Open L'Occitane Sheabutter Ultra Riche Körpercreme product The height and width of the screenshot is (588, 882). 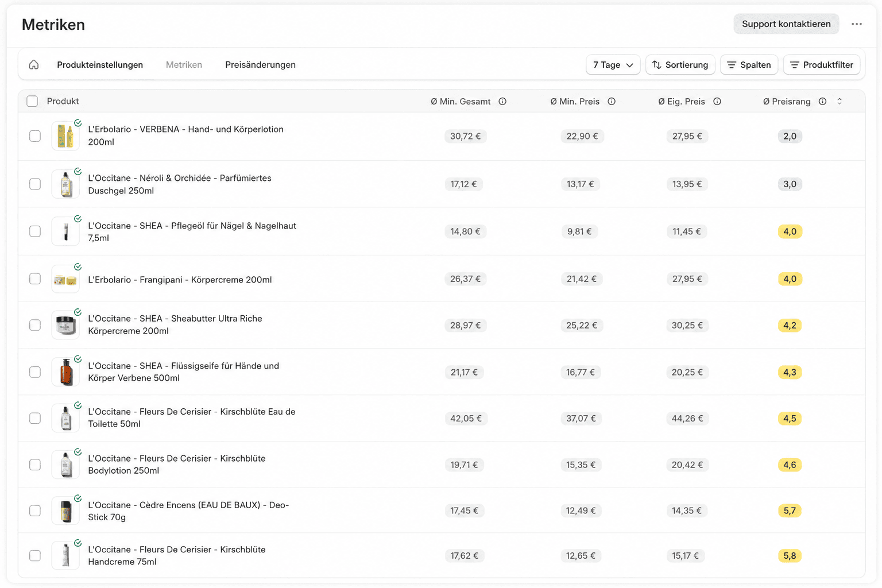175,325
